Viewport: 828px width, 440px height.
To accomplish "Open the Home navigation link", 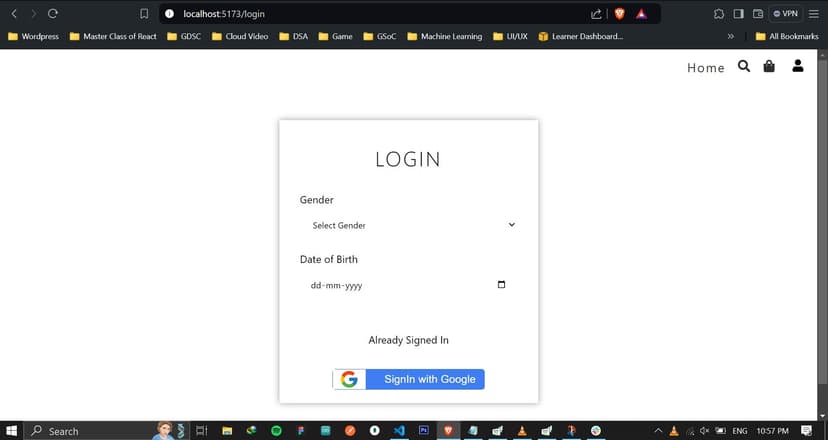I will pos(705,68).
